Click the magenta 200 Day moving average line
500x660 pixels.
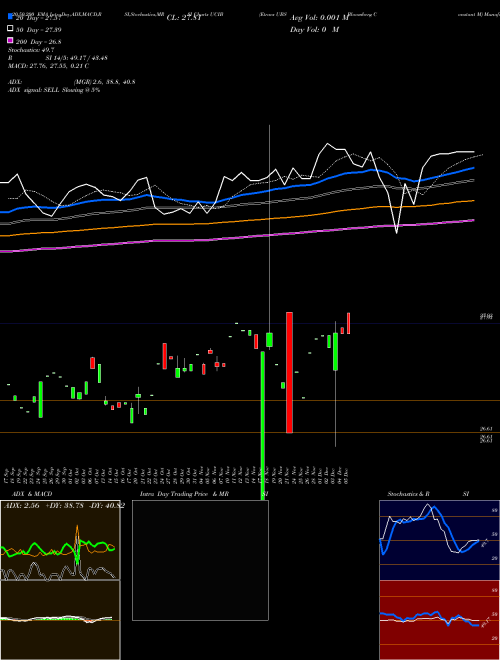236,237
